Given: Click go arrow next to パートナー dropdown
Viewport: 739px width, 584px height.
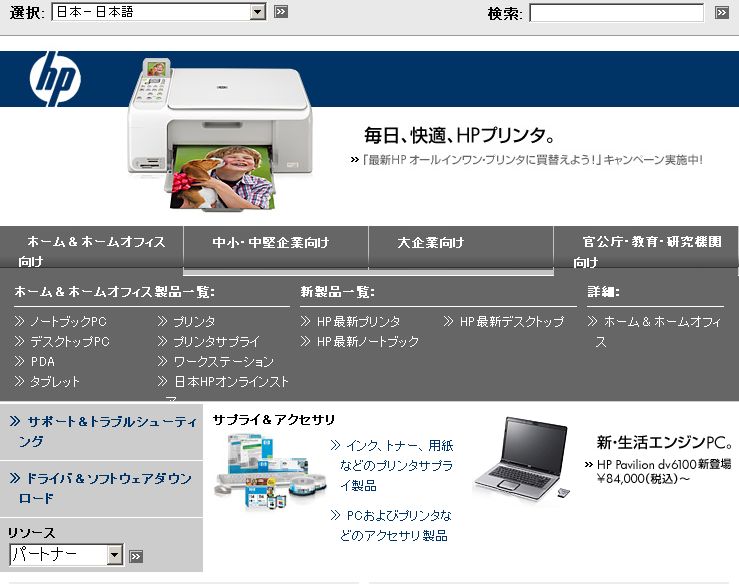Looking at the screenshot, I should (136, 556).
